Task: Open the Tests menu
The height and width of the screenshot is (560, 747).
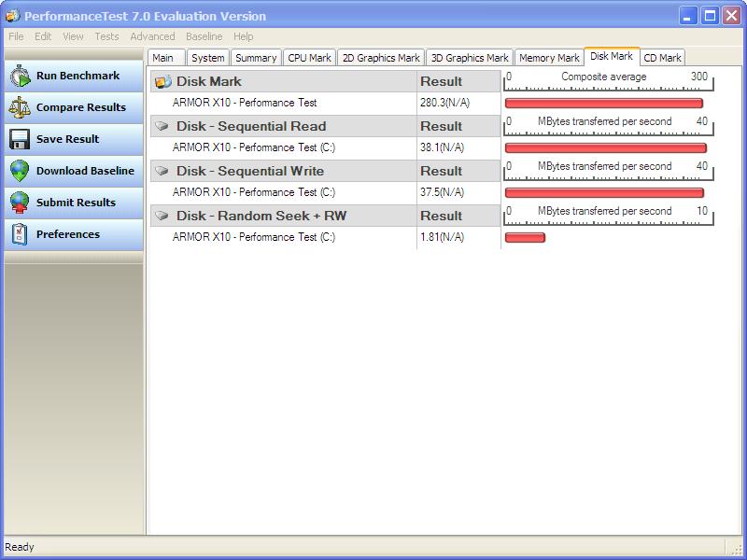Action: click(x=106, y=36)
